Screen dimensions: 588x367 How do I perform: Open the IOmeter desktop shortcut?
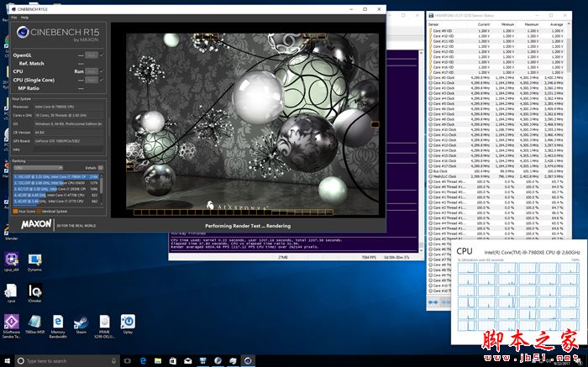[x=35, y=293]
